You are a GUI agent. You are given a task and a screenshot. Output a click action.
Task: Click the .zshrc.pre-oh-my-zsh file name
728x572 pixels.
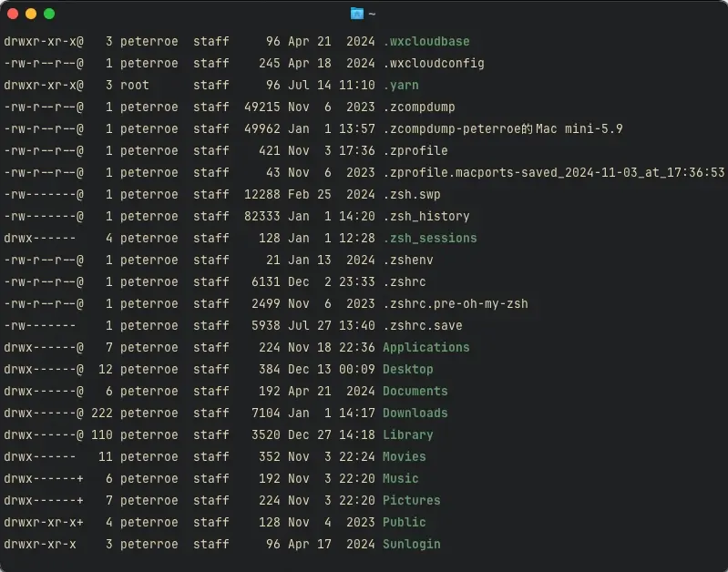[x=455, y=303]
